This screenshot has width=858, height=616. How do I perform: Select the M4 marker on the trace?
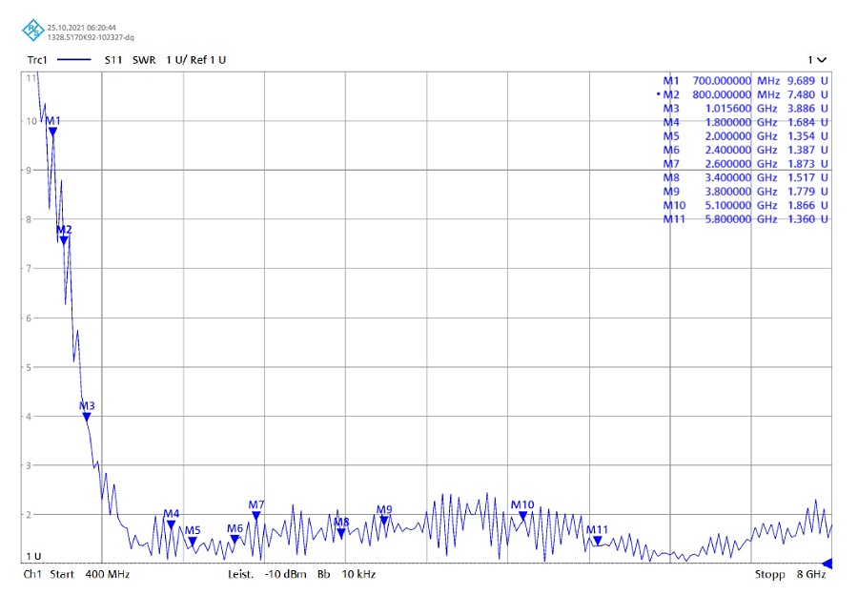(172, 524)
